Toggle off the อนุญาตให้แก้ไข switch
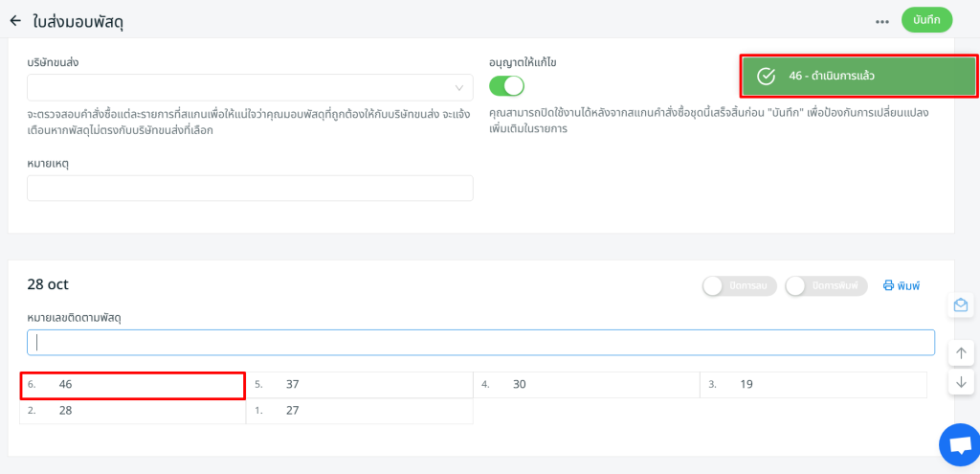This screenshot has width=980, height=474. click(x=507, y=86)
